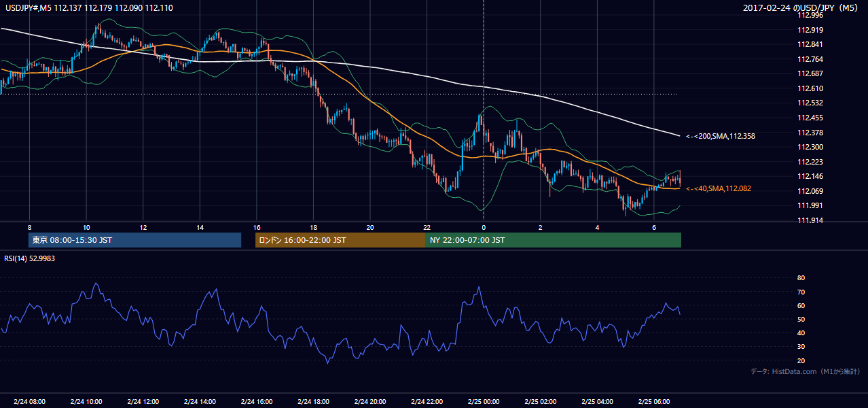Click the 2/25 06:00 time label
868x408 pixels.
653,401
